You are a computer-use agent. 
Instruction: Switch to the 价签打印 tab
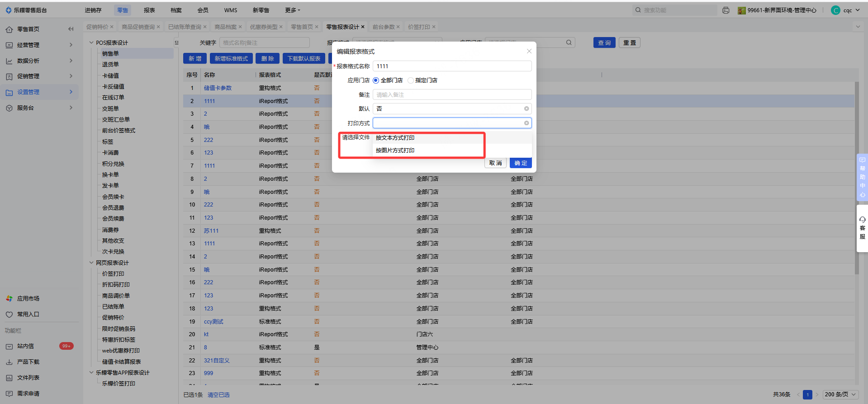[419, 27]
